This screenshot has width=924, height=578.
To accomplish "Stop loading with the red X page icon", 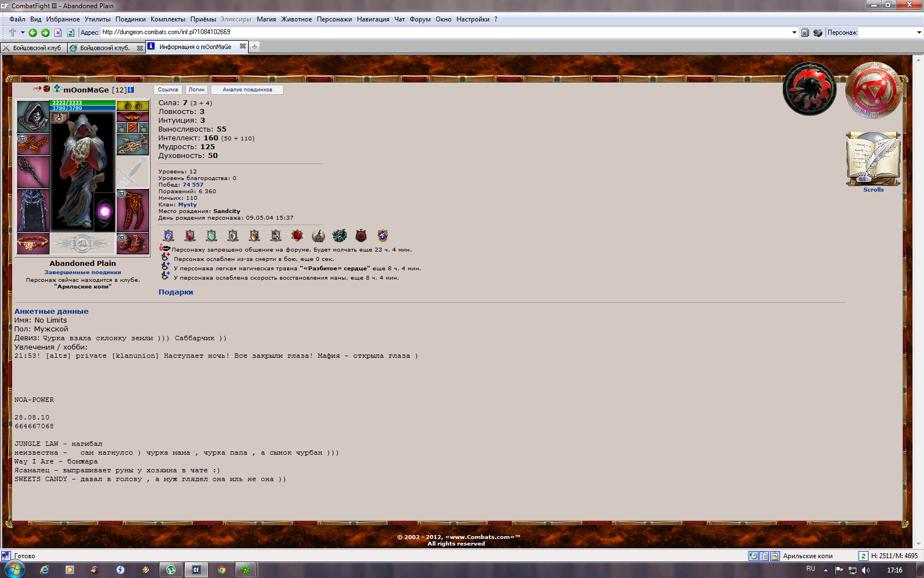I will click(x=58, y=32).
